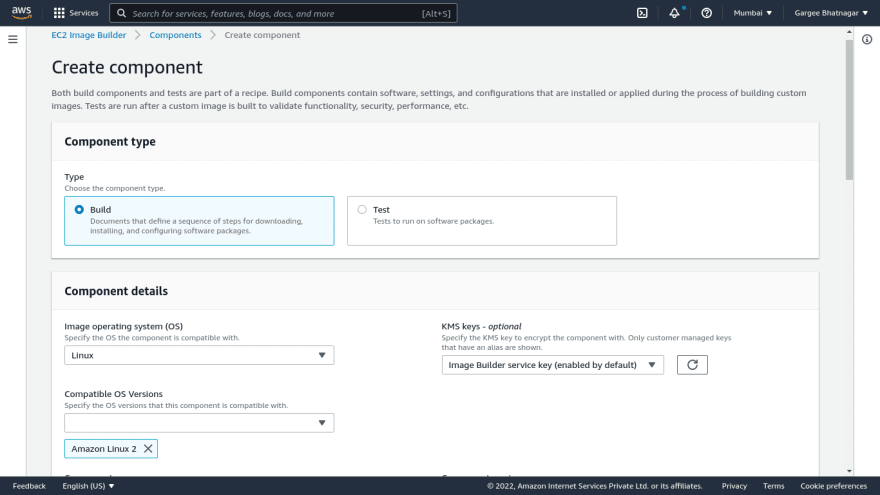Open Cookie preferences
Screen dimensions: 880x495
[833, 486]
